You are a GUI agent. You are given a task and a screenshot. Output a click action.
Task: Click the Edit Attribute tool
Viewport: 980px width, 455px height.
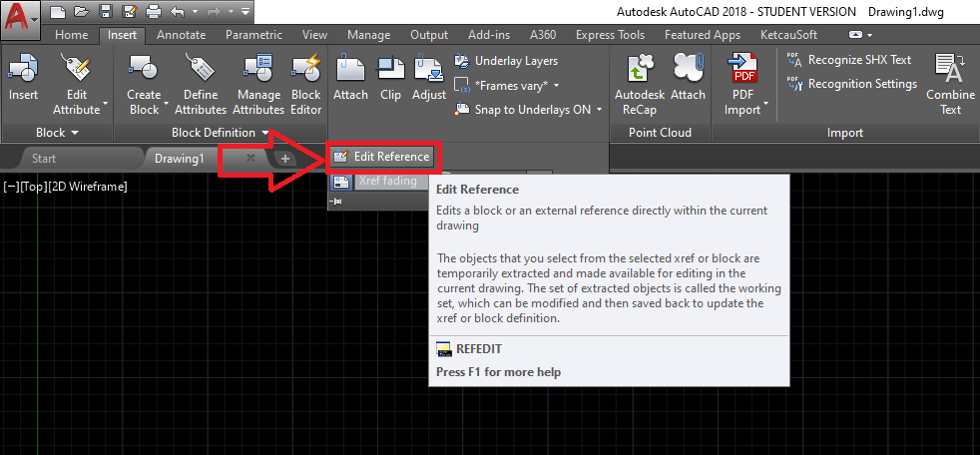tap(76, 85)
